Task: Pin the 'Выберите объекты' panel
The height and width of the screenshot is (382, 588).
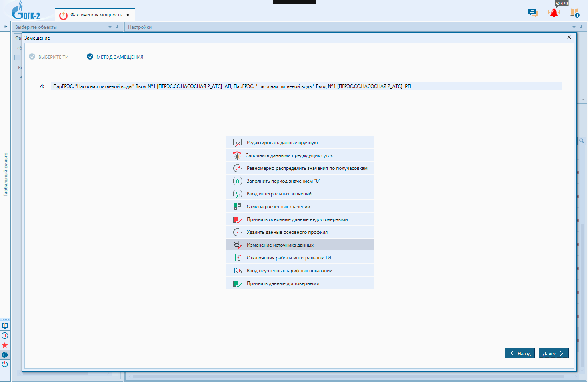Action: tap(117, 27)
